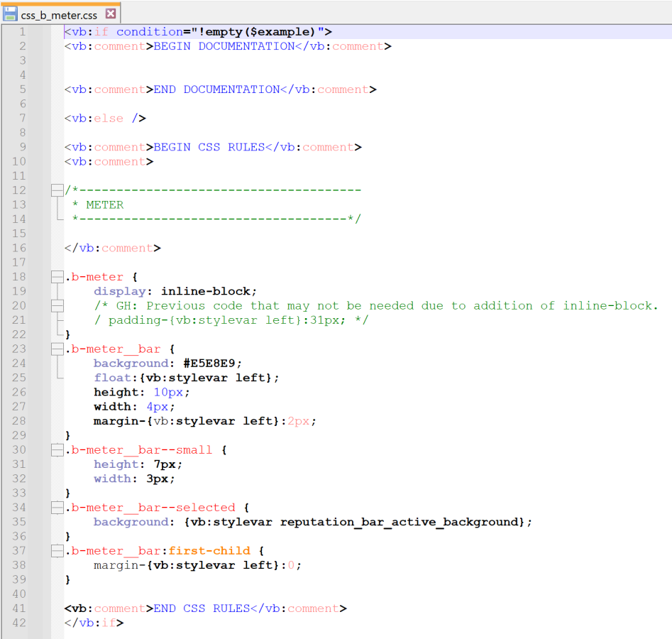Collapse the GH comment fold marker
The height and width of the screenshot is (639, 672).
point(57,305)
